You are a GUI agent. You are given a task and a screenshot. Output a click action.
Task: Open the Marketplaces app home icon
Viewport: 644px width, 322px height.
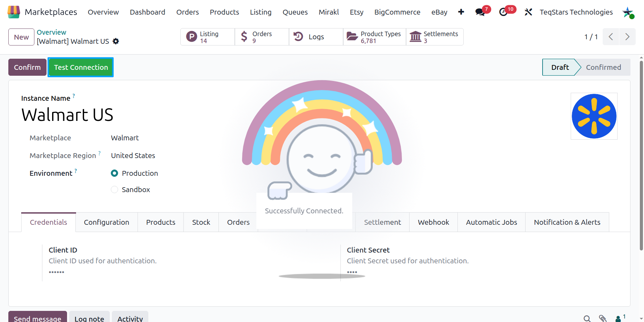(14, 12)
